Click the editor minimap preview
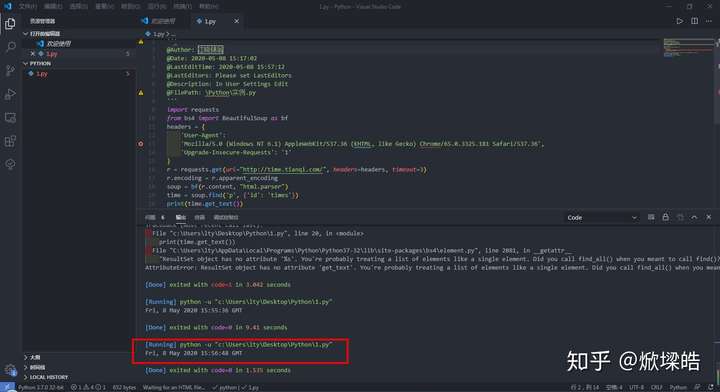720x392 pixels. pyautogui.click(x=687, y=48)
